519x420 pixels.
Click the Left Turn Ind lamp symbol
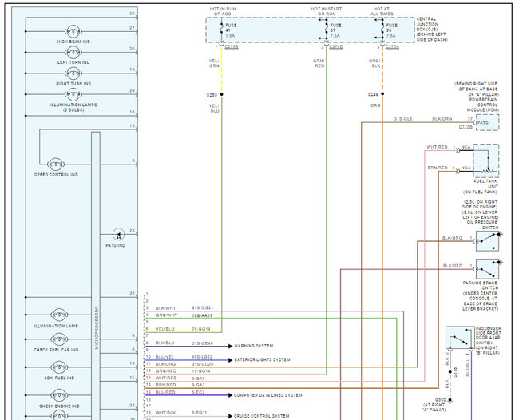(73, 52)
